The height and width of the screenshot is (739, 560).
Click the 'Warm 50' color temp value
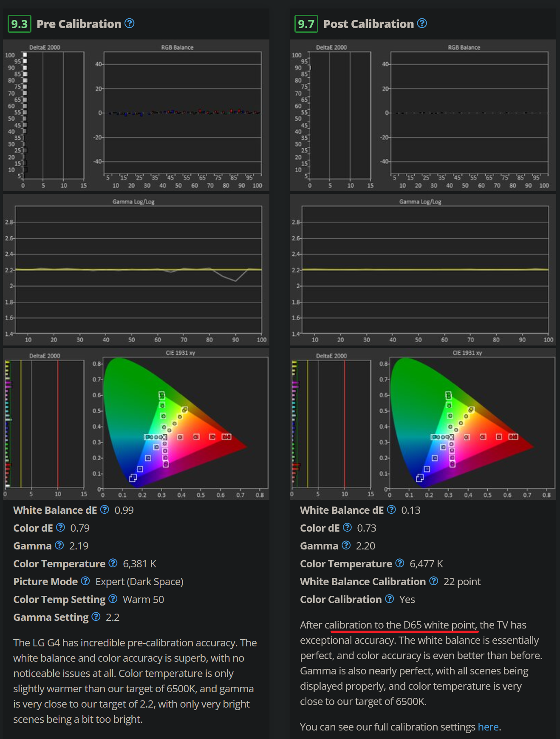pos(143,599)
